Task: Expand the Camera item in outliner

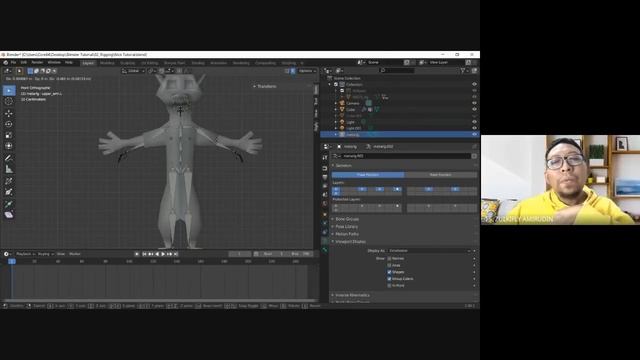Action: pyautogui.click(x=336, y=103)
